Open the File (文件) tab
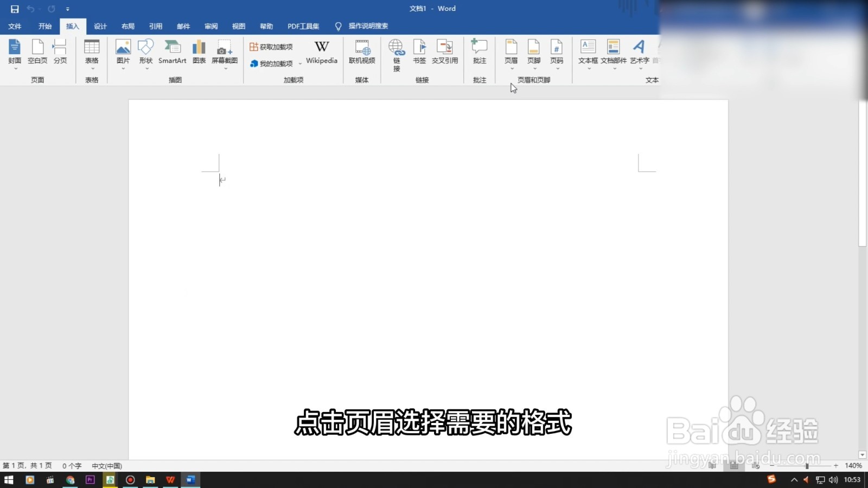 pyautogui.click(x=15, y=26)
